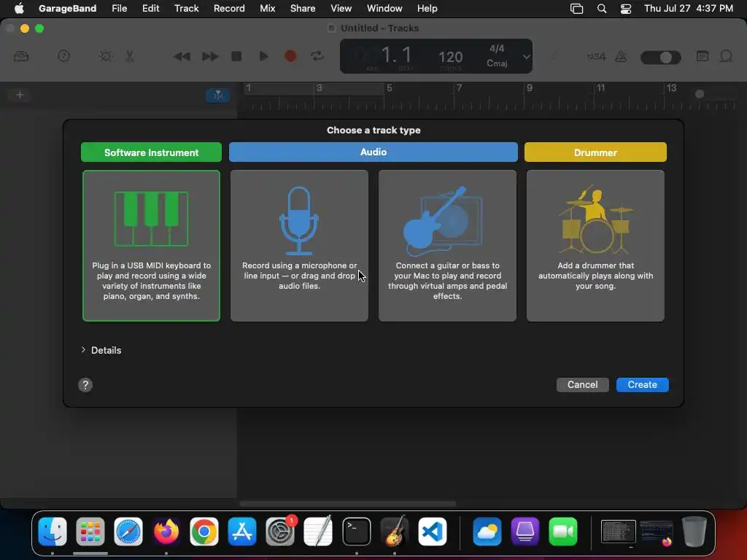The width and height of the screenshot is (747, 560).
Task: Toggle the metronome icon
Action: [621, 56]
